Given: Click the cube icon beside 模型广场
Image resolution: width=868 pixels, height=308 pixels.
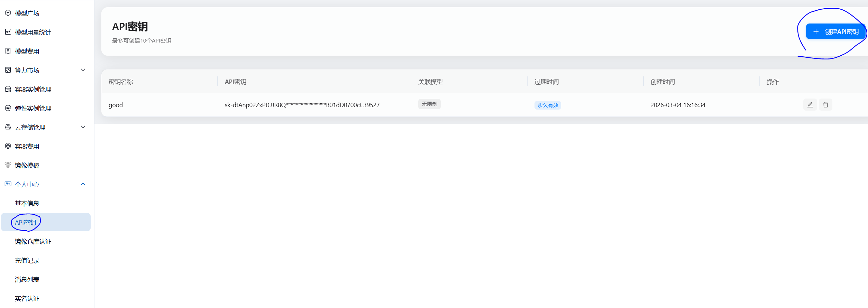Looking at the screenshot, I should [x=8, y=13].
